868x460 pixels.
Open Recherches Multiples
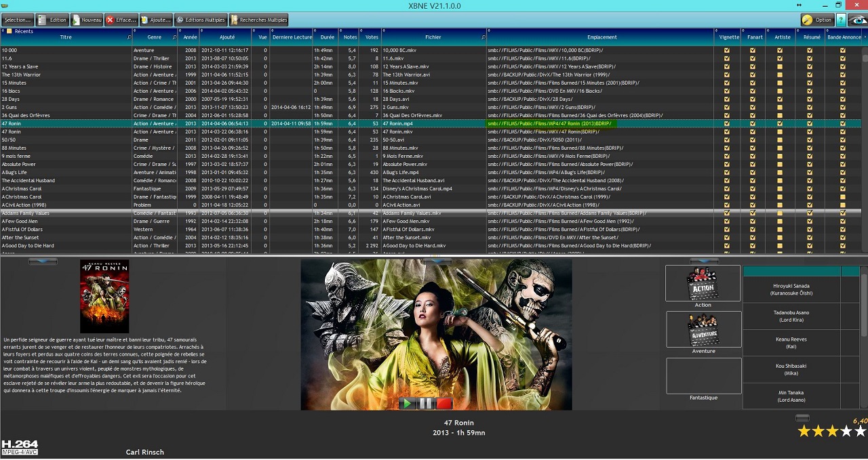click(x=259, y=20)
